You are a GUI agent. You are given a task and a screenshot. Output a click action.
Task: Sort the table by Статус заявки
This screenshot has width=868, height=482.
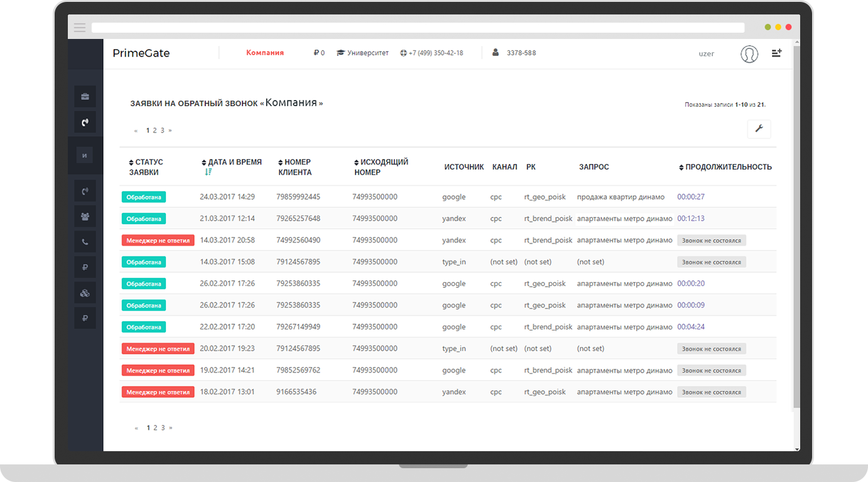tap(146, 167)
